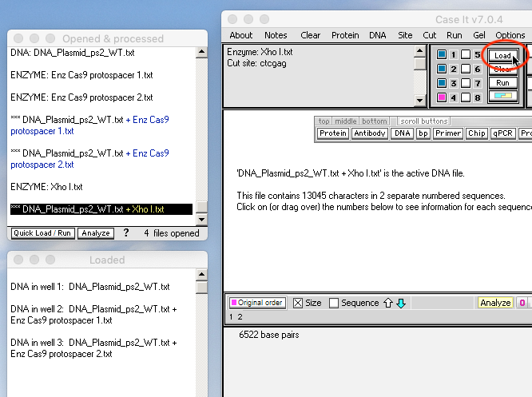Click down arrow of enzyme info scrollbar
Screen dimensions: 532x397
click(419, 100)
